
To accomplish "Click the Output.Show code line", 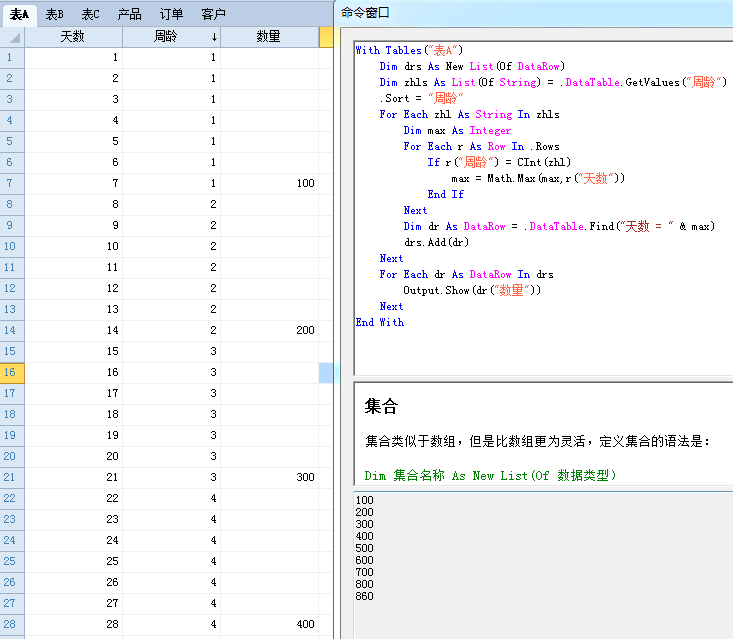I will point(472,290).
